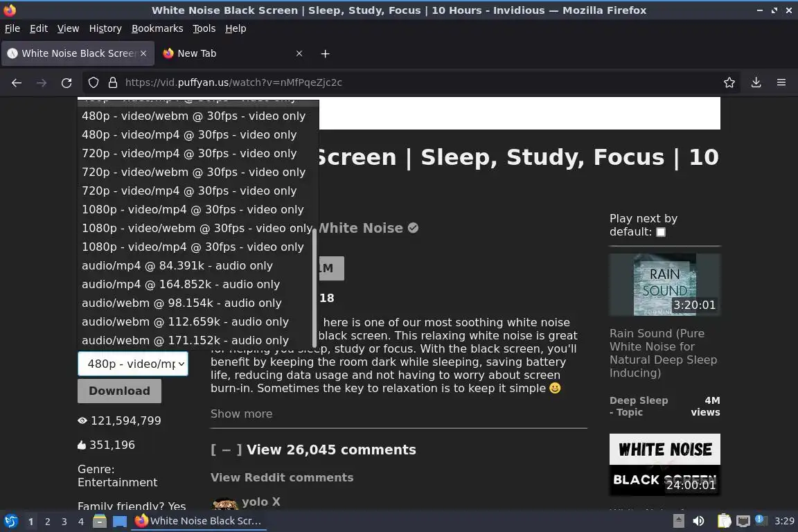Open a new tab with the plus button
This screenshot has width=798, height=532.
pos(325,53)
